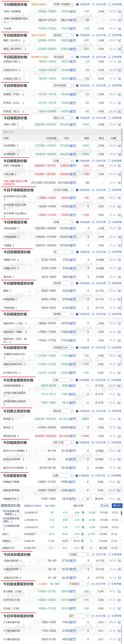Screen dimensions: 124x644
Task: Click calendar icon in 6N高纯铟 row
Action: [x=71, y=299]
